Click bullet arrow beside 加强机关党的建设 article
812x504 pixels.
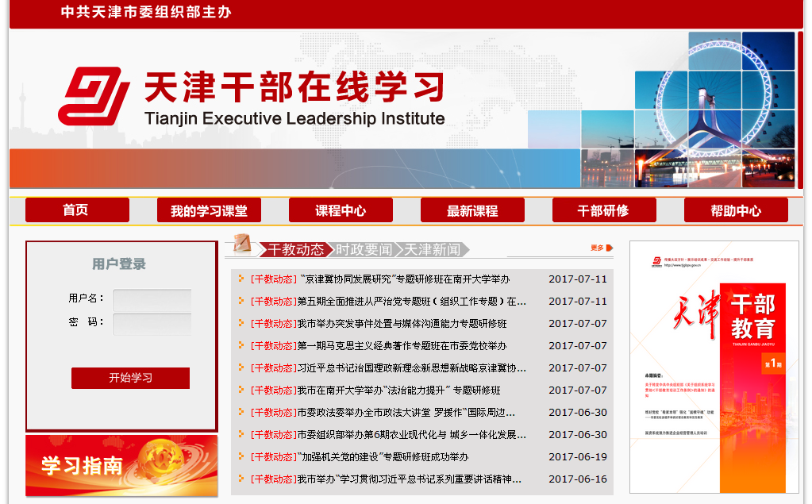pos(241,456)
